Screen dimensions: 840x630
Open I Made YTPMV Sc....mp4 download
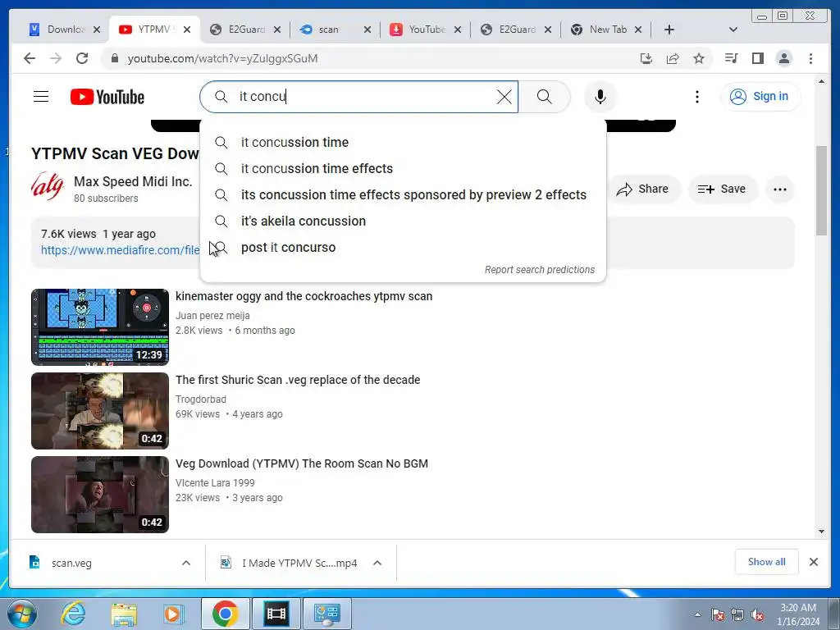[290, 563]
